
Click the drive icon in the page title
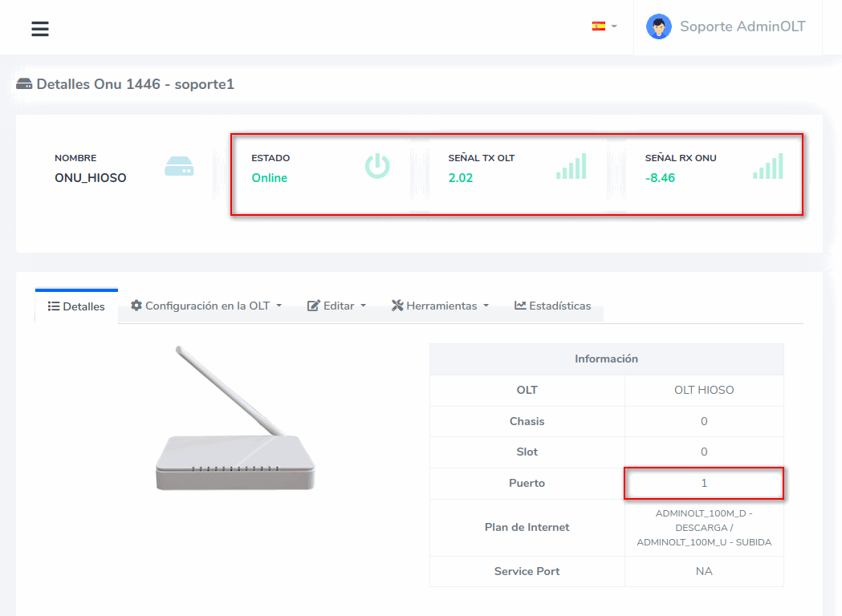[x=24, y=84]
